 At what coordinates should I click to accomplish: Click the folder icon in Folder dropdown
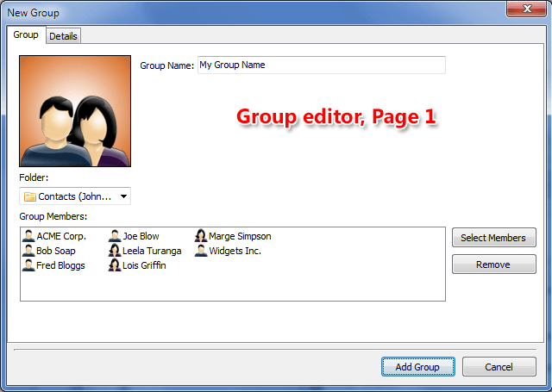tap(30, 196)
